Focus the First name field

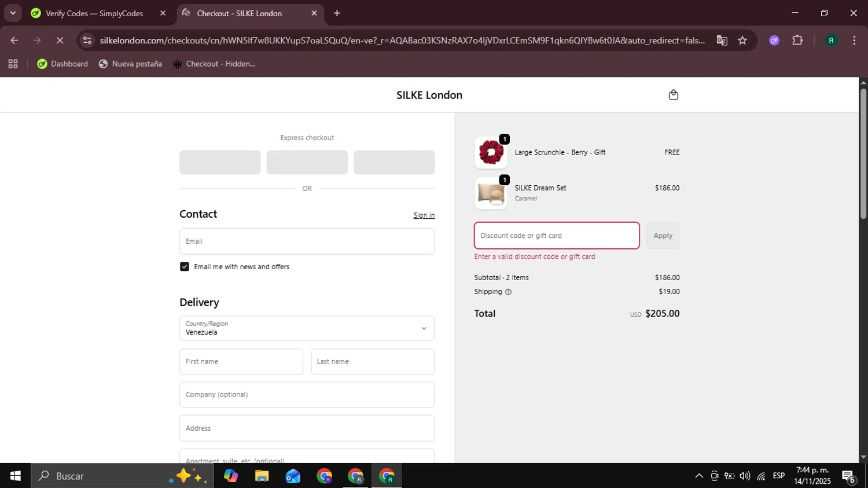click(241, 362)
